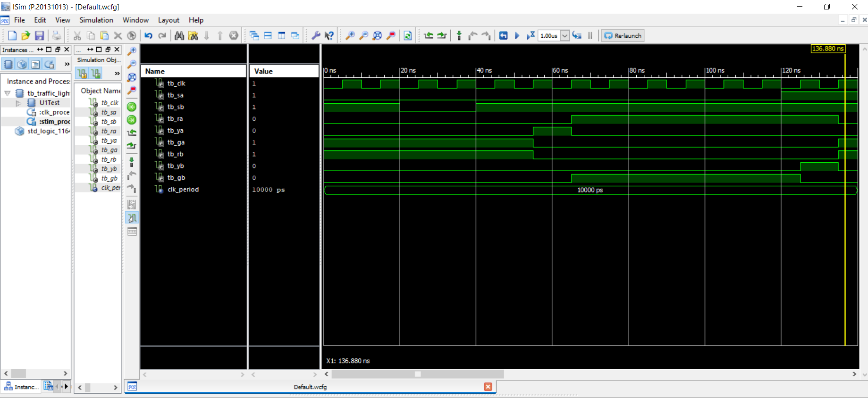Click the Step icon next to the run time field
This screenshot has height=398, width=868.
577,35
